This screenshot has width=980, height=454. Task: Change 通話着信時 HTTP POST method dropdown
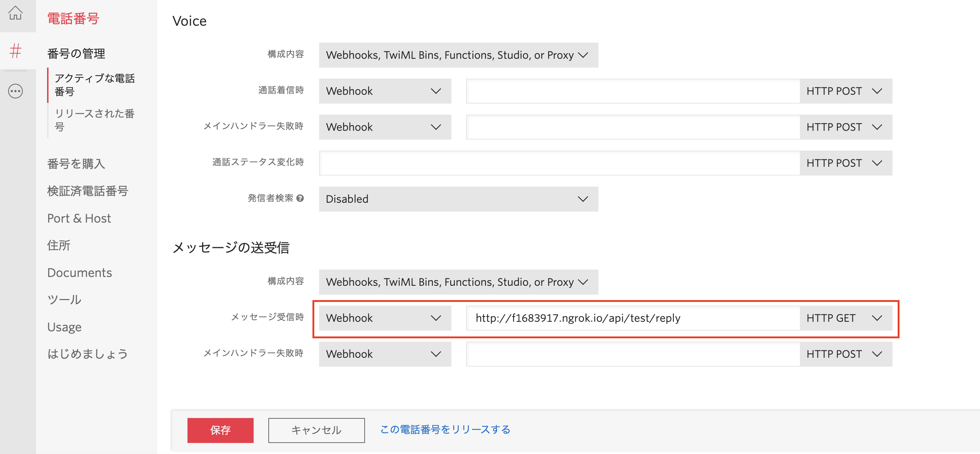(846, 91)
